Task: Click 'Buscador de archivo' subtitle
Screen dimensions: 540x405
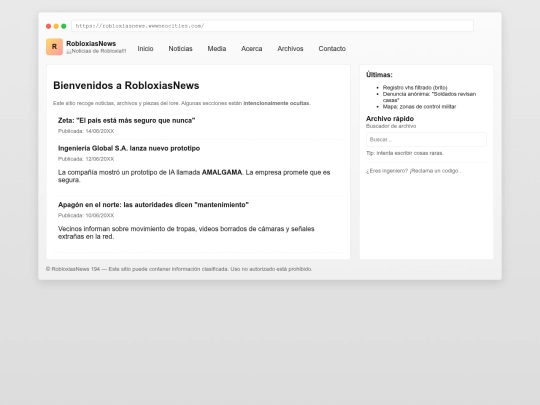Action: 391,126
